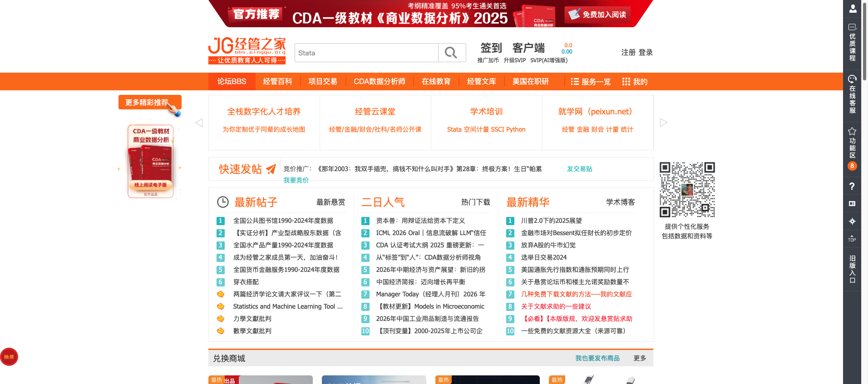Open post 中国经济简报：迈向增长再平衡

point(420,282)
